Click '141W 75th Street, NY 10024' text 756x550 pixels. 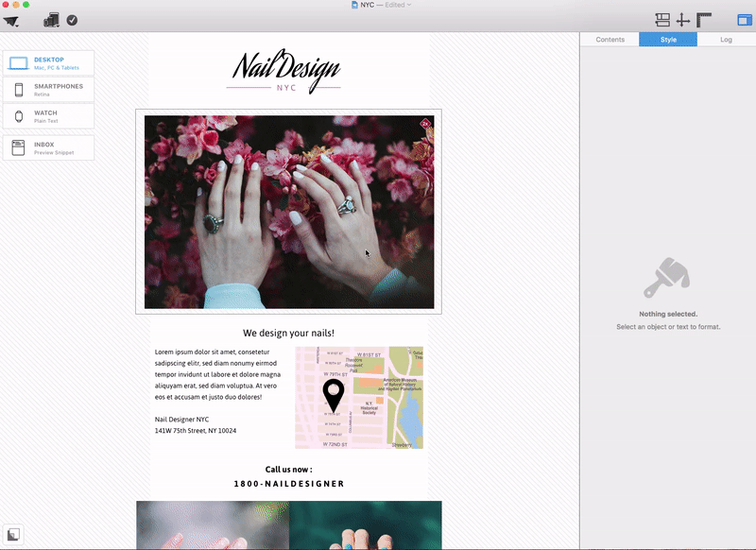coord(196,431)
